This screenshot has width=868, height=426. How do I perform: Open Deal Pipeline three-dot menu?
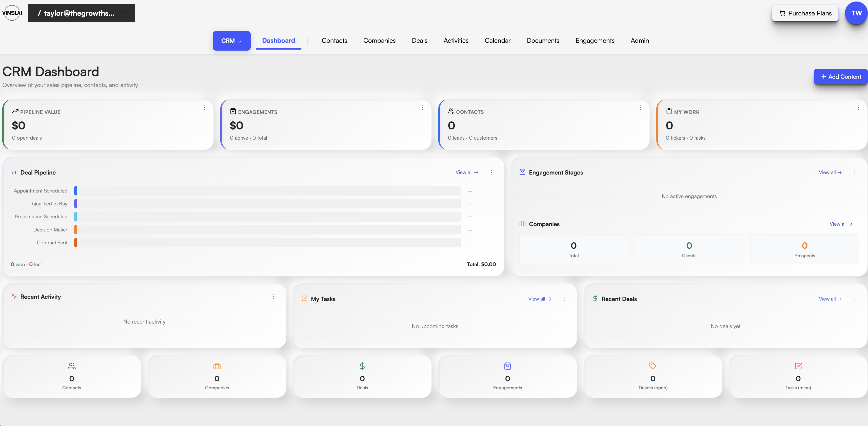coord(492,173)
